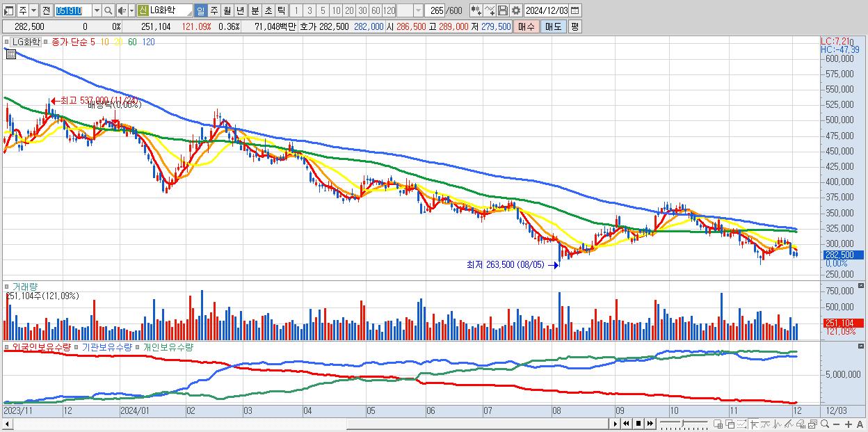Select the 초 second period tab
868x432 pixels.
pyautogui.click(x=268, y=10)
